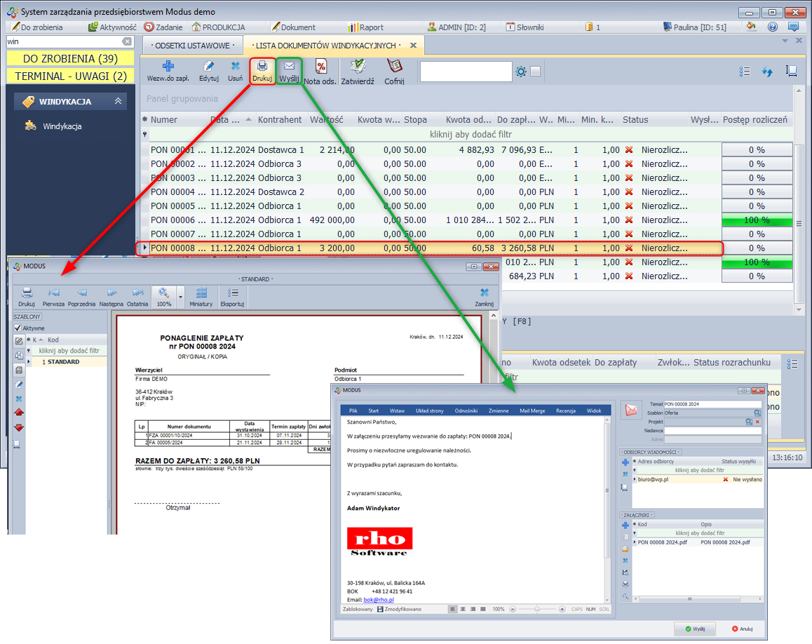Screen dimensions: 812x644
Task: Open the Mail Merge menu in email editor
Action: click(x=532, y=410)
